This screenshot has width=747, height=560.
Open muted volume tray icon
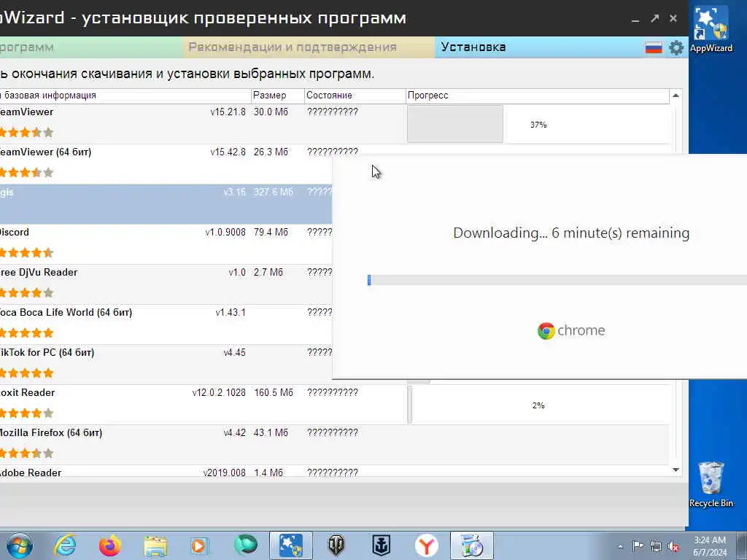(x=673, y=546)
